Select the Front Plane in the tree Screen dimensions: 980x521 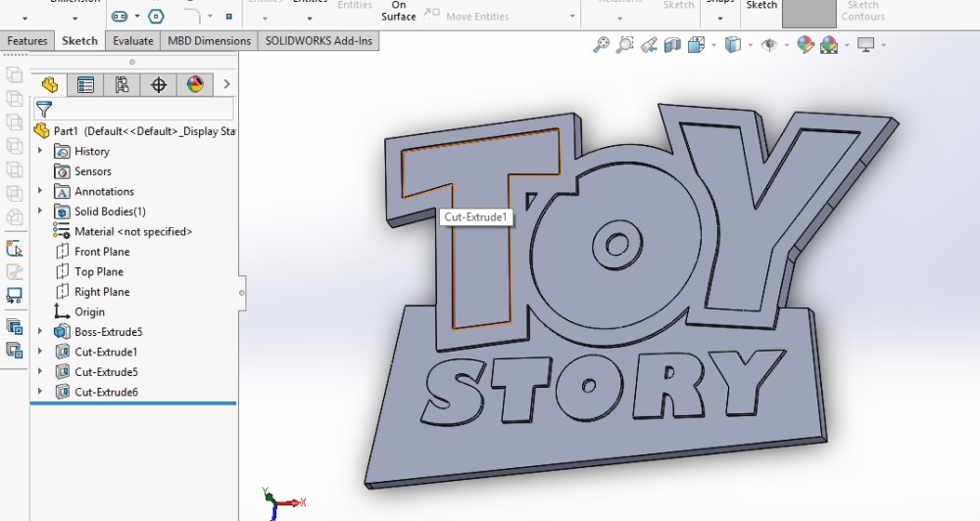pyautogui.click(x=102, y=252)
